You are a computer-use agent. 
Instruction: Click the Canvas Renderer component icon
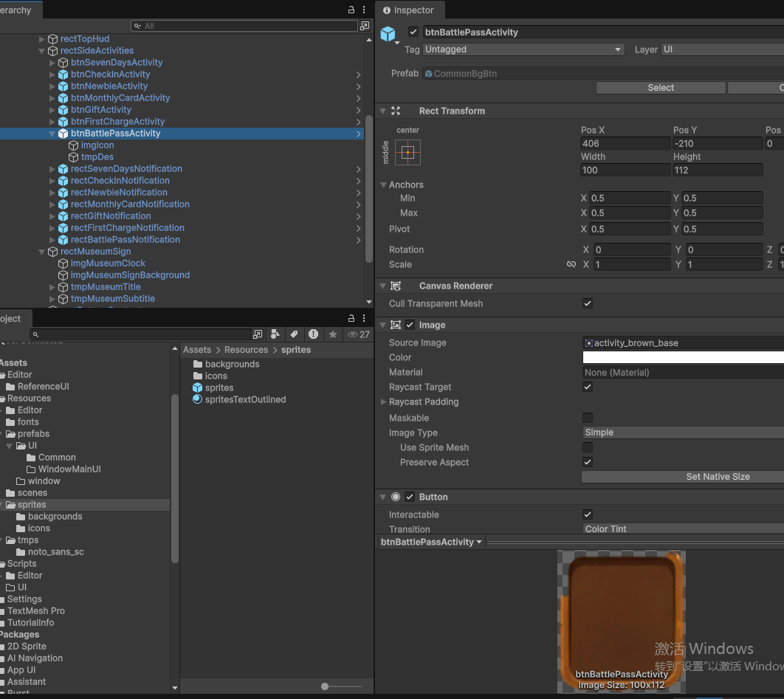(396, 286)
